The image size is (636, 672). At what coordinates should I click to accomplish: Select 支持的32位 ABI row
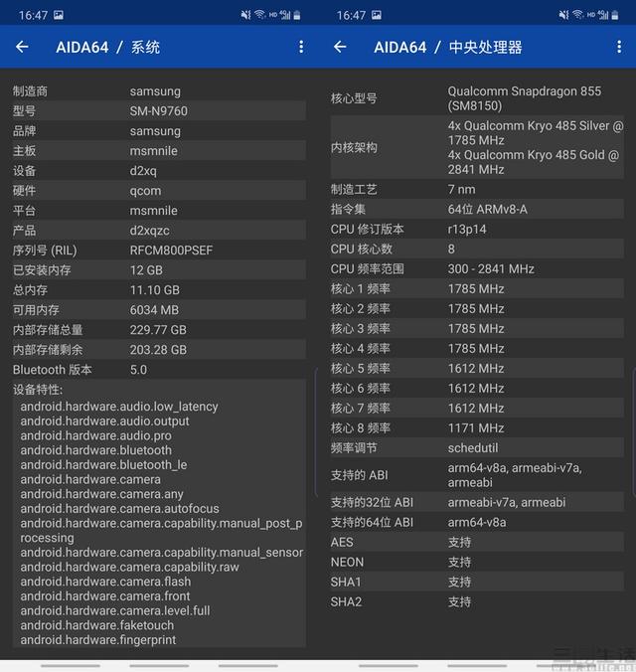(x=477, y=502)
